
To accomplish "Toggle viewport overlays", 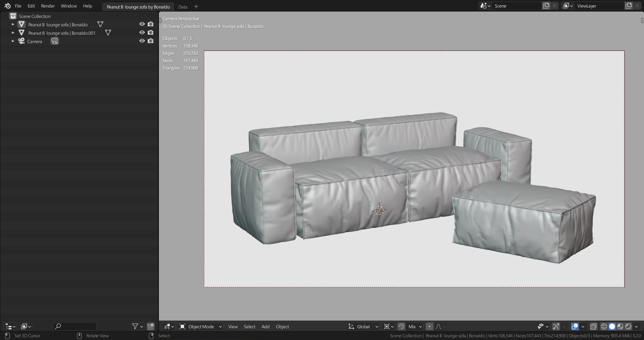I will tap(575, 326).
